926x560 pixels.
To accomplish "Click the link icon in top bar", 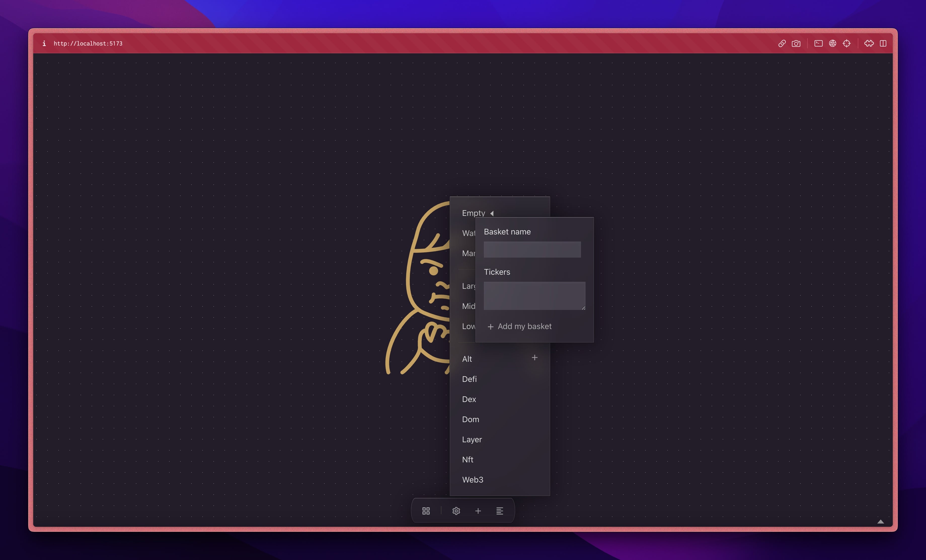I will click(x=782, y=44).
